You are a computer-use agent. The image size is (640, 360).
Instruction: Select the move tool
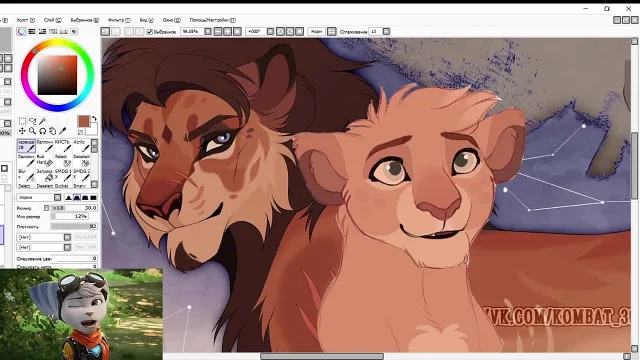coord(22,131)
